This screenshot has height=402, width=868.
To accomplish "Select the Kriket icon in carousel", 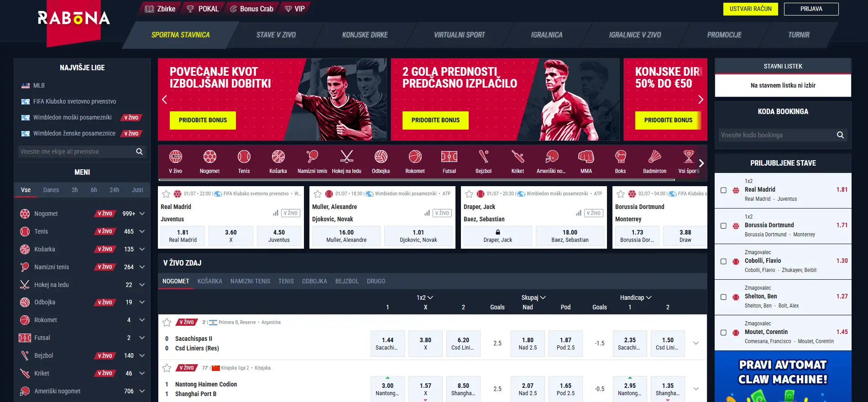I will 518,157.
